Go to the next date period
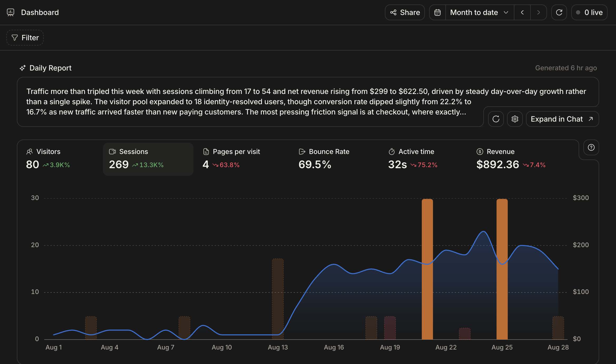 pos(538,12)
